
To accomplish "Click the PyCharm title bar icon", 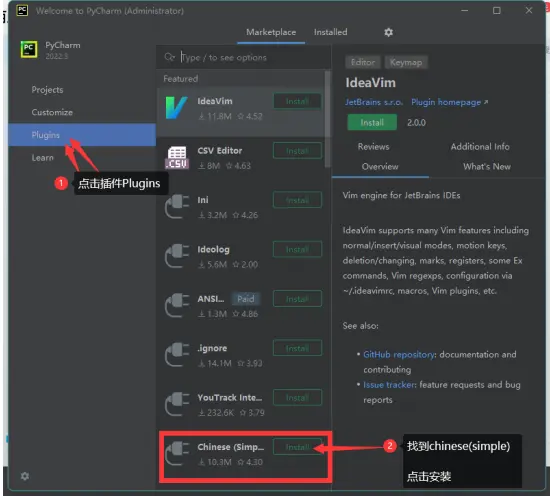I will click(22, 11).
